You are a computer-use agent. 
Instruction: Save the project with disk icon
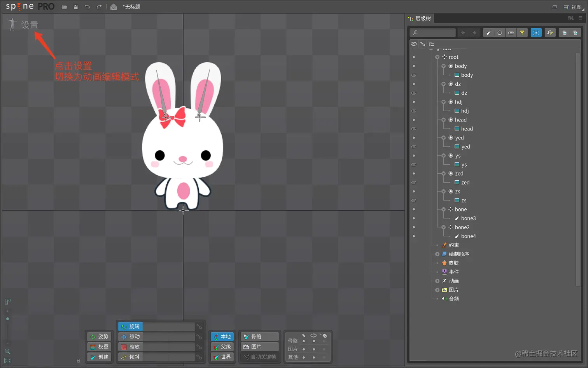point(76,7)
